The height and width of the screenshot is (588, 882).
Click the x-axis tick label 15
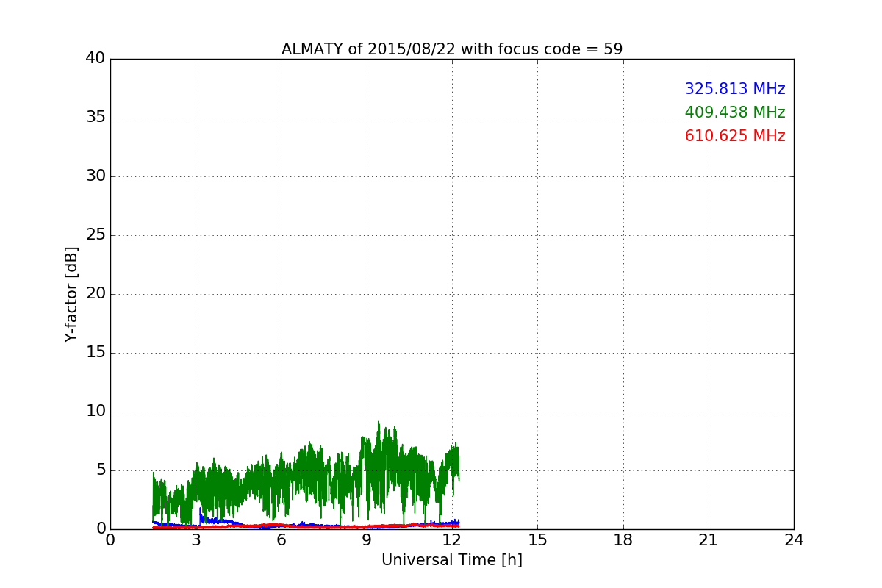click(537, 539)
